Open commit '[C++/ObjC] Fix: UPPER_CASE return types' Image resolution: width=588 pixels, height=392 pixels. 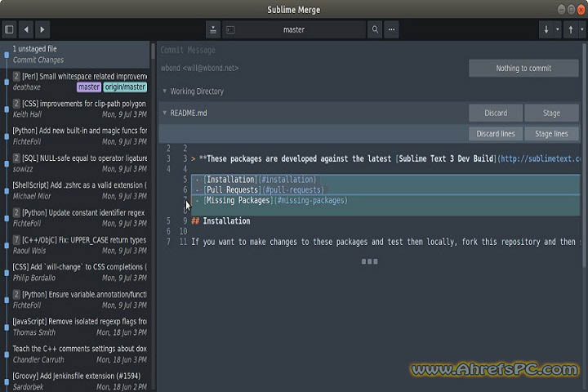(x=75, y=245)
